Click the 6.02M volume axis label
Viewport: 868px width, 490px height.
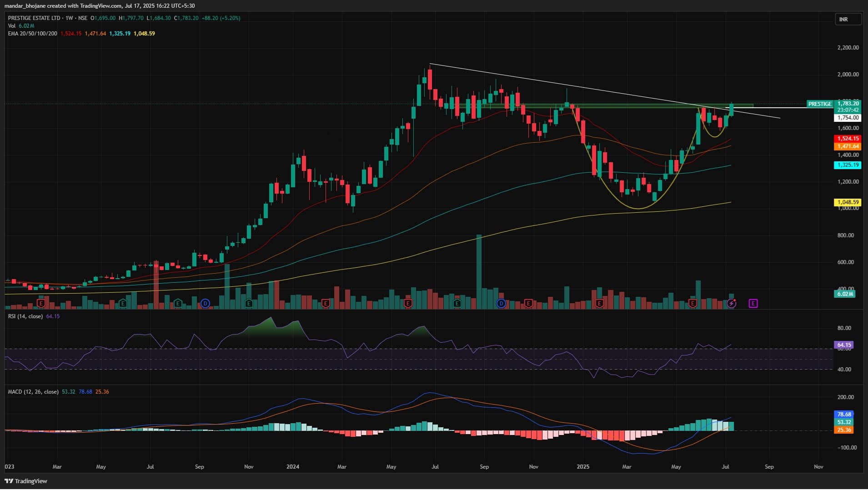tap(845, 294)
